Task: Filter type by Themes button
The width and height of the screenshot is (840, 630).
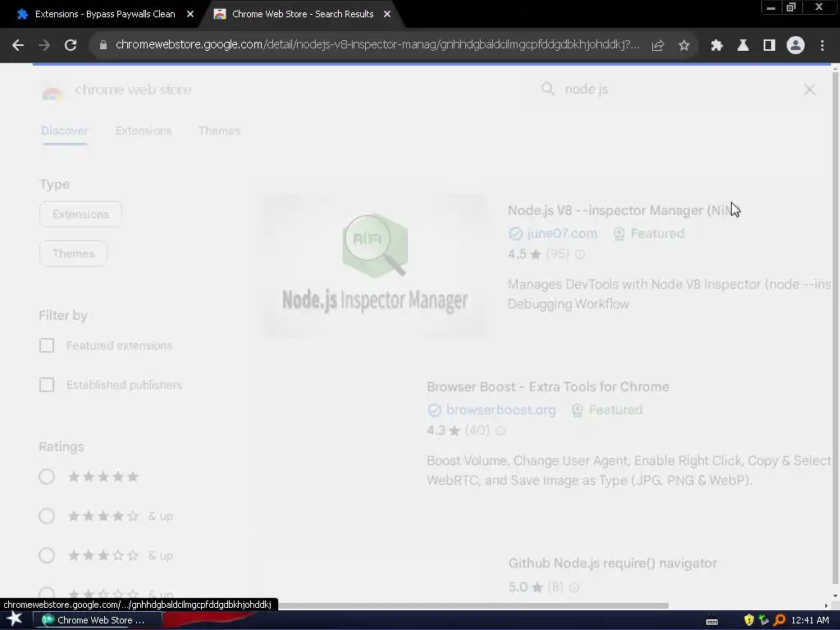Action: pyautogui.click(x=73, y=254)
